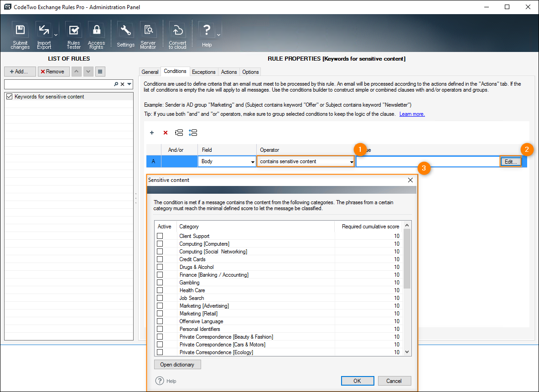The height and width of the screenshot is (392, 539).
Task: Clear the rules search with X icon
Action: point(122,84)
